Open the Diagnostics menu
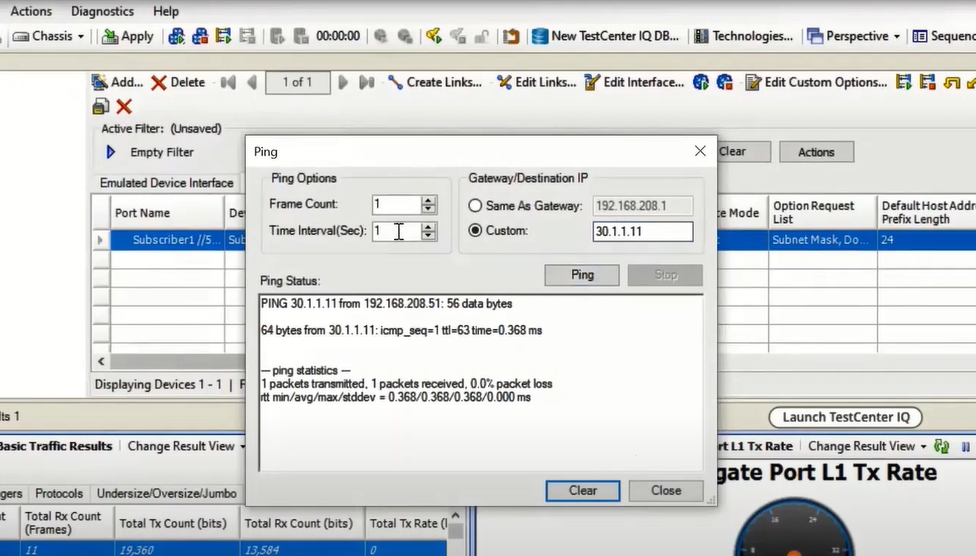This screenshot has height=556, width=976. [102, 11]
